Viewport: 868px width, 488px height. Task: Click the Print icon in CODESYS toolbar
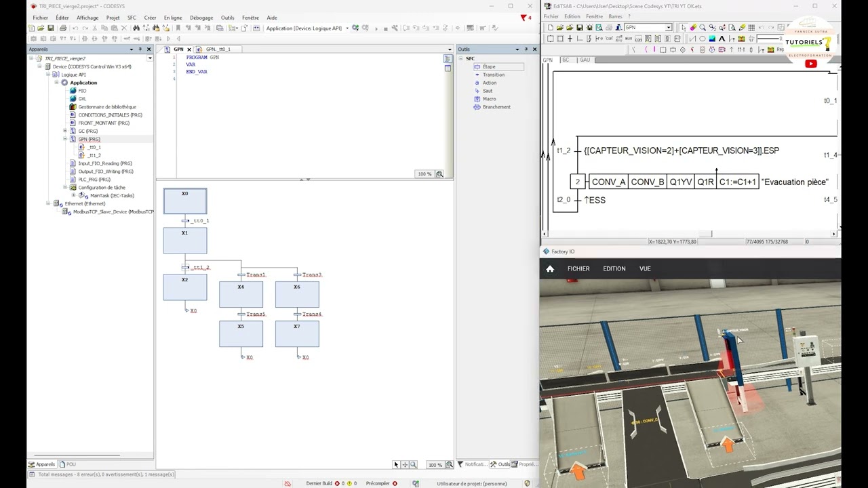pos(63,28)
